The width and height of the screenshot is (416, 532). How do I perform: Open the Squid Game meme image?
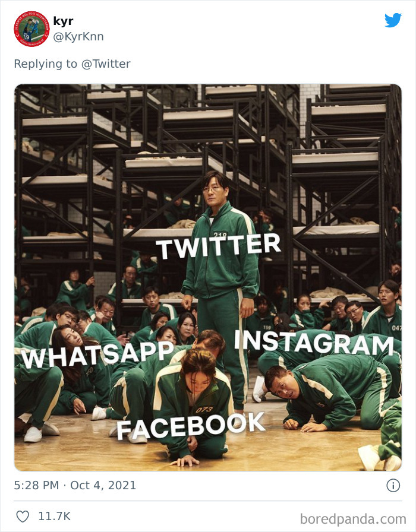click(x=208, y=276)
